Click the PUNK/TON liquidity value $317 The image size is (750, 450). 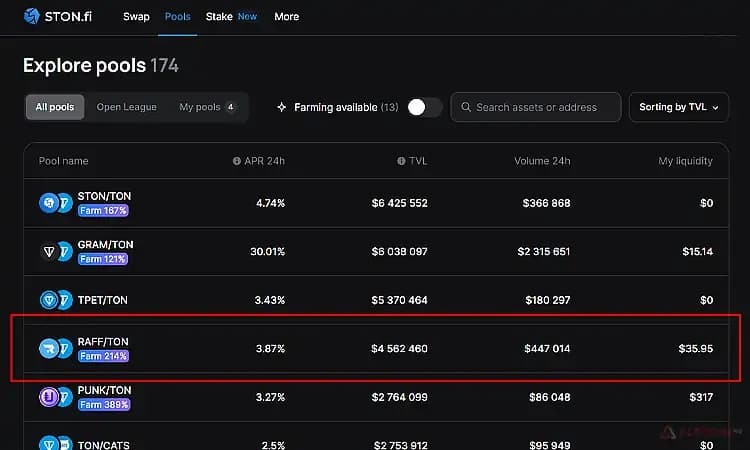click(701, 397)
